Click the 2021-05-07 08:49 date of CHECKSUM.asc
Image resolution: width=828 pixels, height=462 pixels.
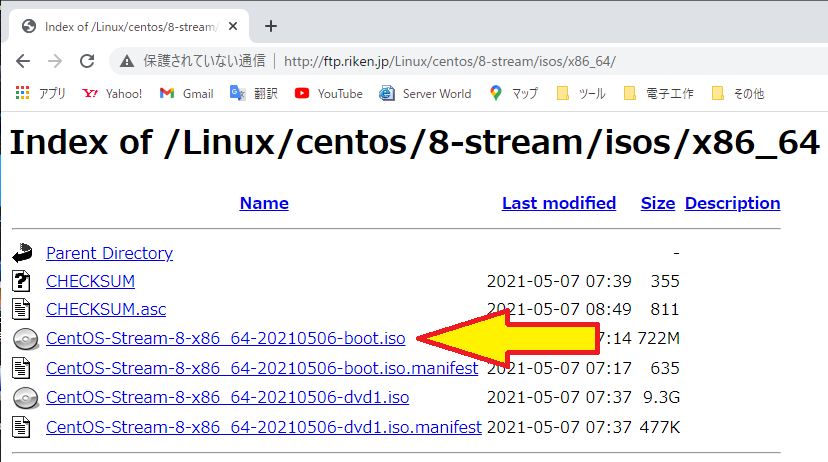559,309
